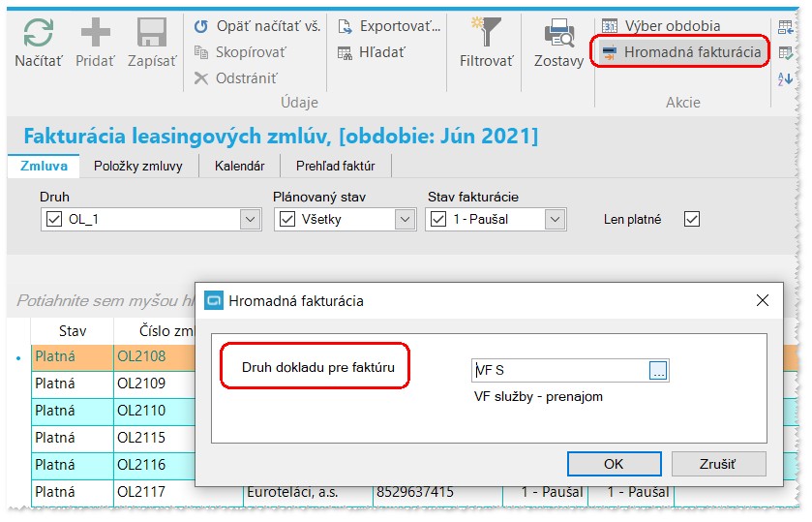Click the Pridať plus icon
Viewport: 812px width, 522px height.
pos(95,33)
